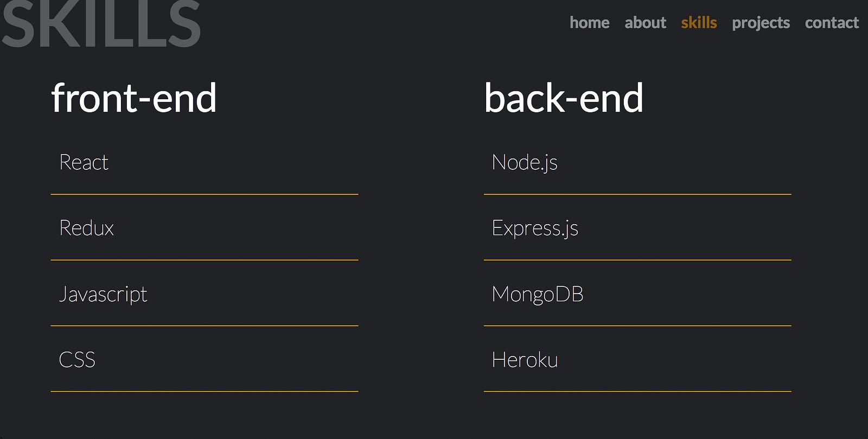Click the large SKILLS page title
The image size is (868, 439).
click(101, 24)
